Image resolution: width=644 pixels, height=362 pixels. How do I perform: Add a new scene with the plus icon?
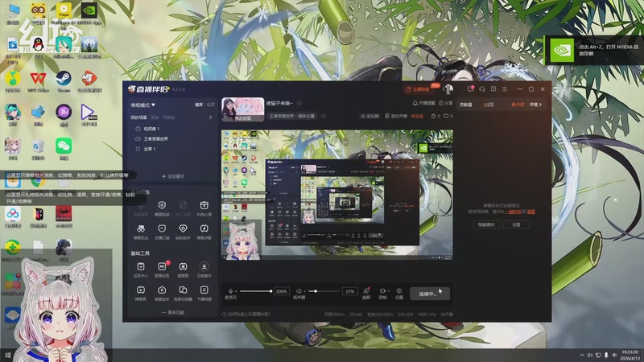click(x=210, y=117)
